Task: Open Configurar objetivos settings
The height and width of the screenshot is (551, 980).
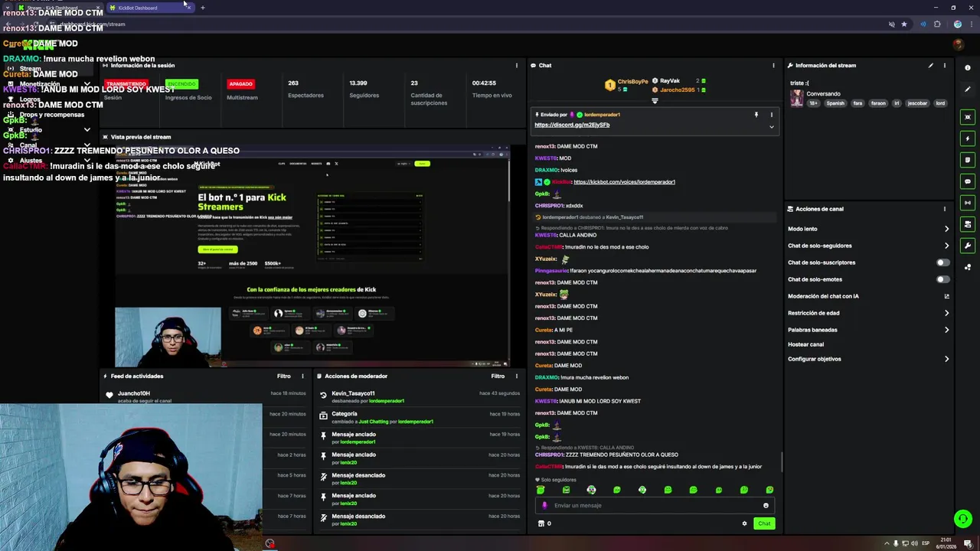Action: tap(868, 359)
